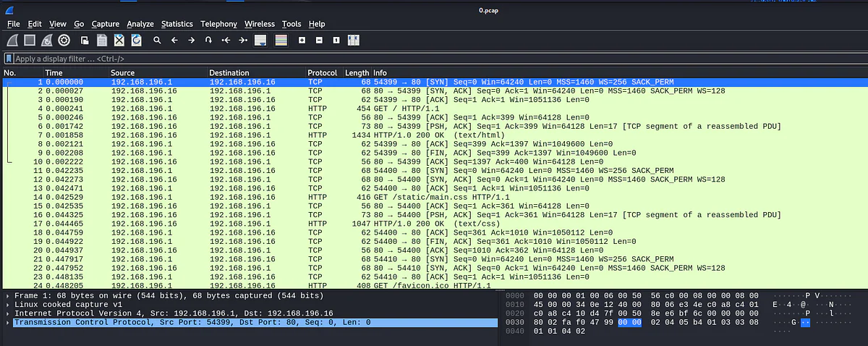Sort by the Time column header
868x346 pixels.
[75, 73]
